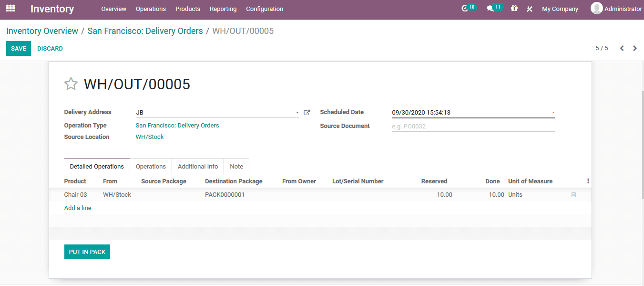Viewport: 644px width, 286px height.
Task: Click the gift box icon in the header
Action: (514, 9)
